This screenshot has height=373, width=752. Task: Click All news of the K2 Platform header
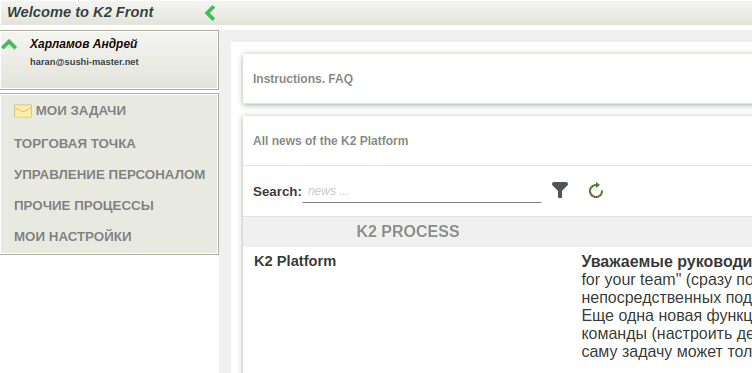coord(331,141)
